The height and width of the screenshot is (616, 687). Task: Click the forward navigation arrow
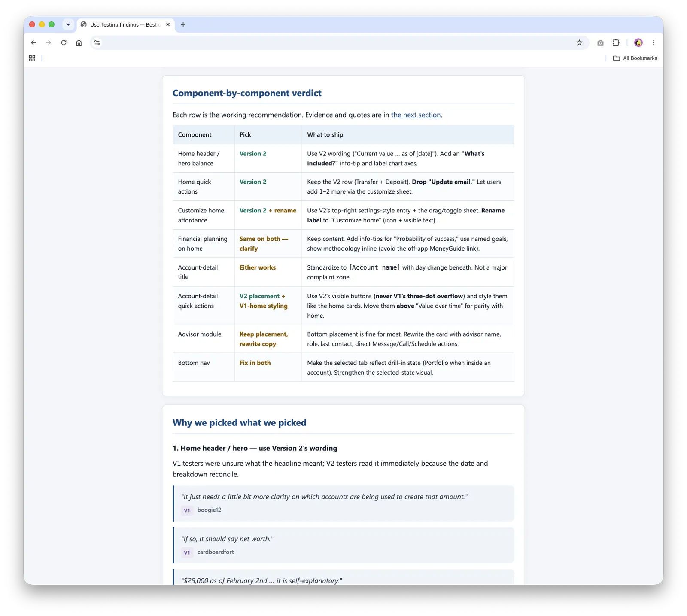click(x=49, y=42)
